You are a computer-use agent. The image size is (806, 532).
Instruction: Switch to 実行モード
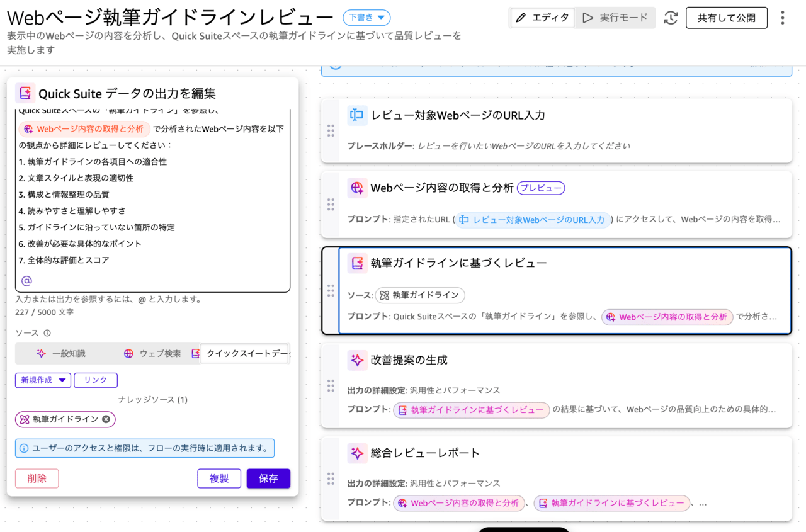point(615,18)
